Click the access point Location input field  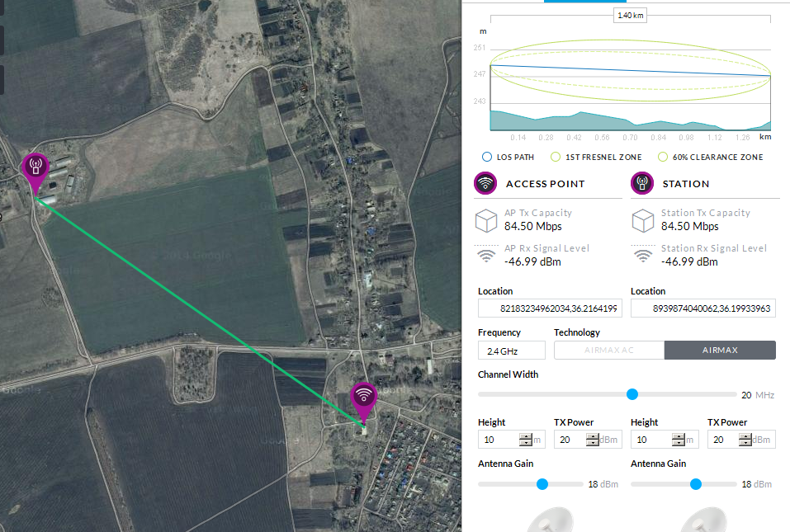(550, 308)
